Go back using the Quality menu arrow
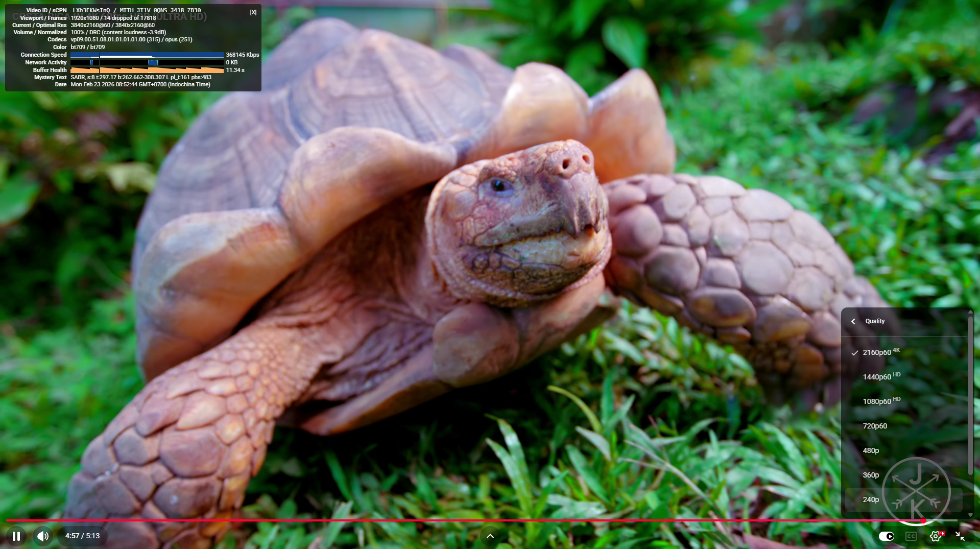Viewport: 980px width, 549px height. 853,321
